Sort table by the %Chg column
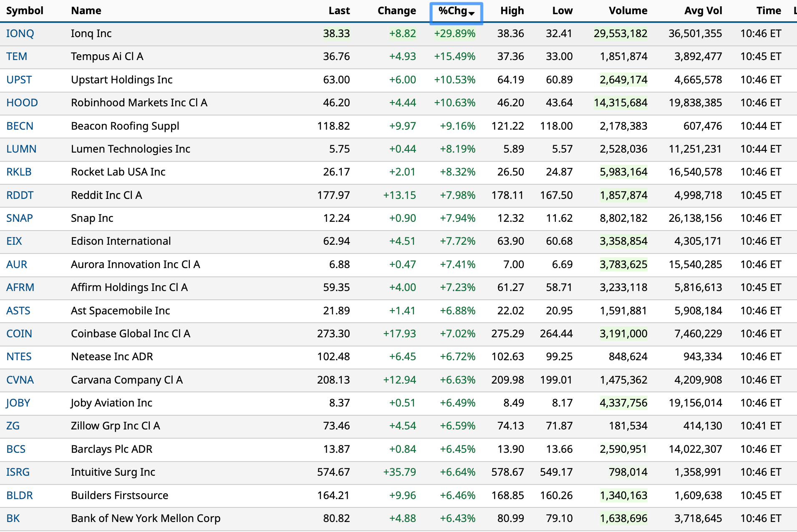The image size is (797, 532). (456, 11)
